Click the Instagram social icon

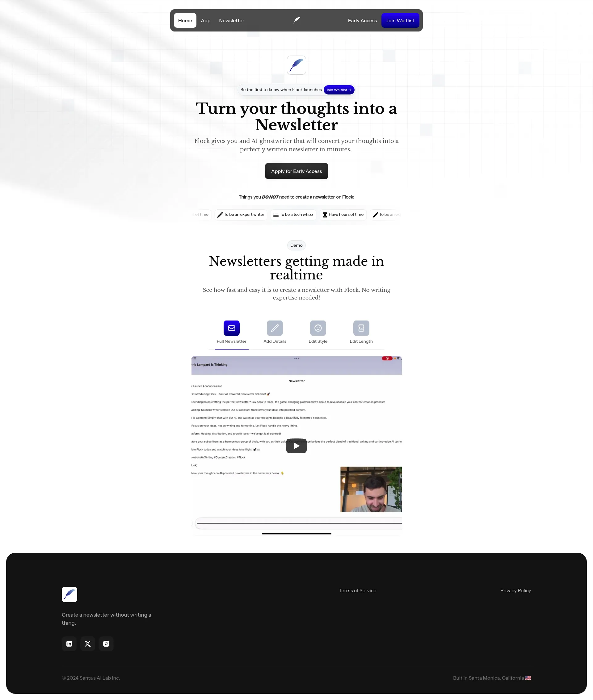106,643
